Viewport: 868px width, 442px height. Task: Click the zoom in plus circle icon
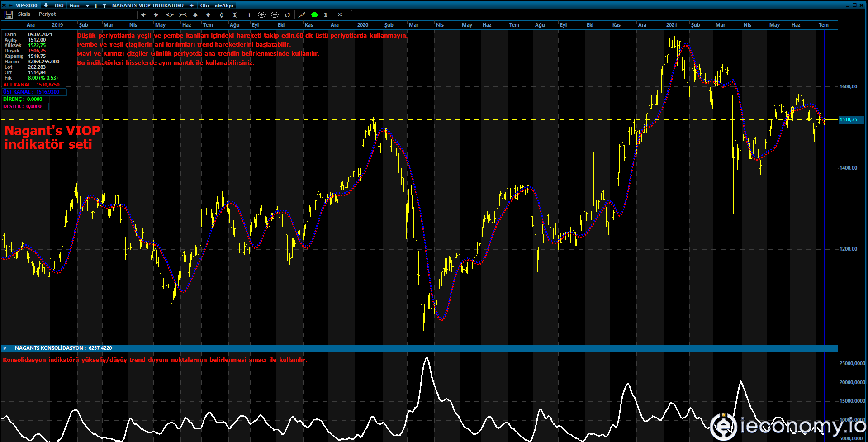261,15
